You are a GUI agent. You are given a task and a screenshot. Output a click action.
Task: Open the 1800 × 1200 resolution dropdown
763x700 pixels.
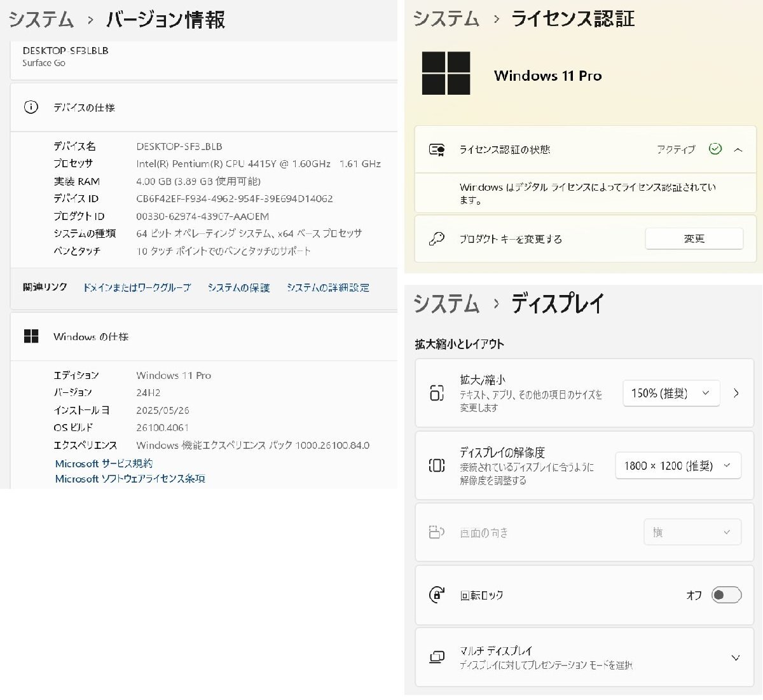tap(678, 465)
